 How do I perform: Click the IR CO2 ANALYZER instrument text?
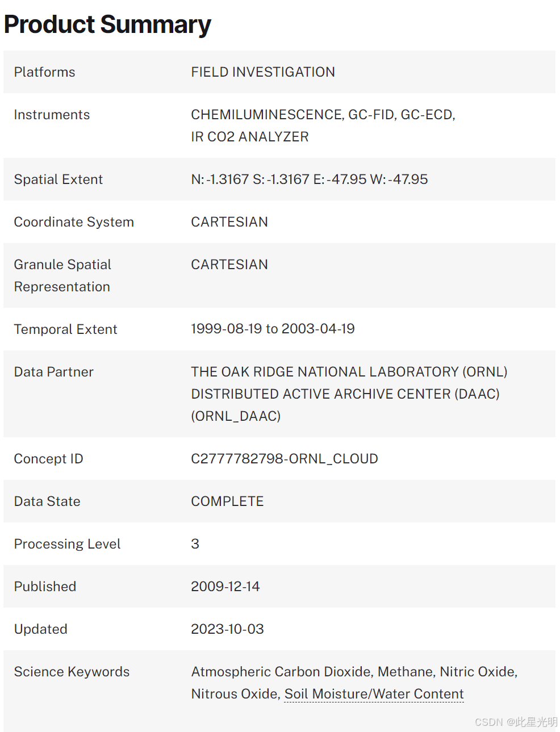pos(249,137)
